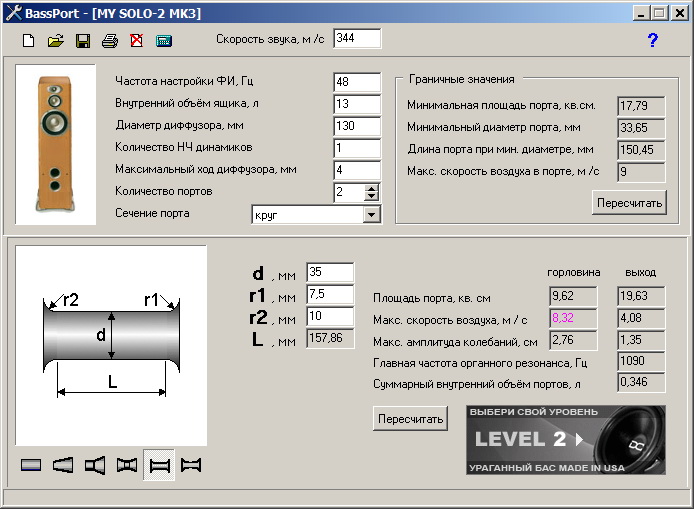This screenshot has width=694, height=509.
Task: Open the calculator toolbar icon
Action: (164, 41)
